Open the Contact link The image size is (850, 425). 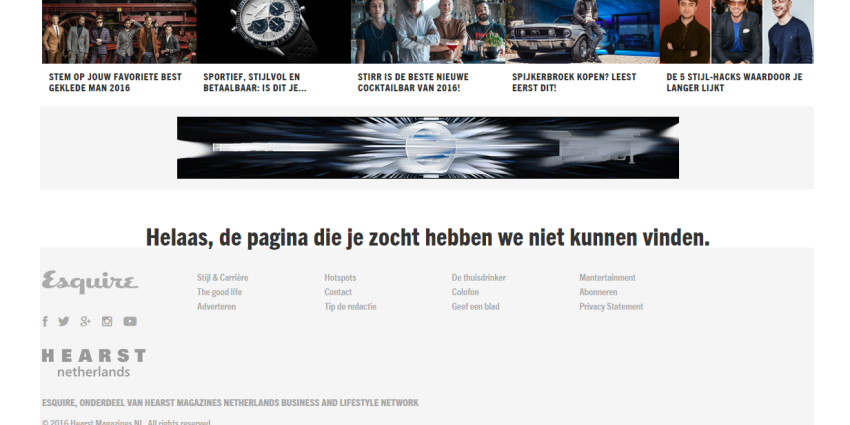[338, 292]
